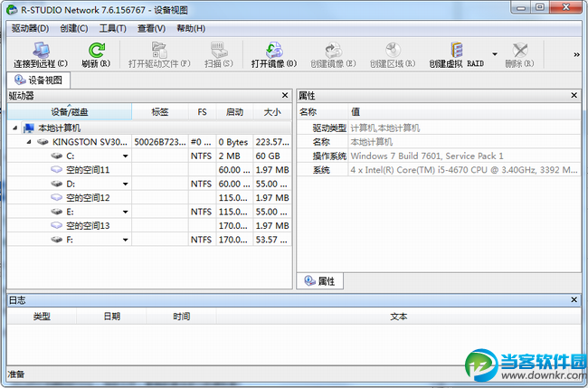Click the Create Region (创建区域) icon
The width and height of the screenshot is (588, 388).
tap(393, 50)
